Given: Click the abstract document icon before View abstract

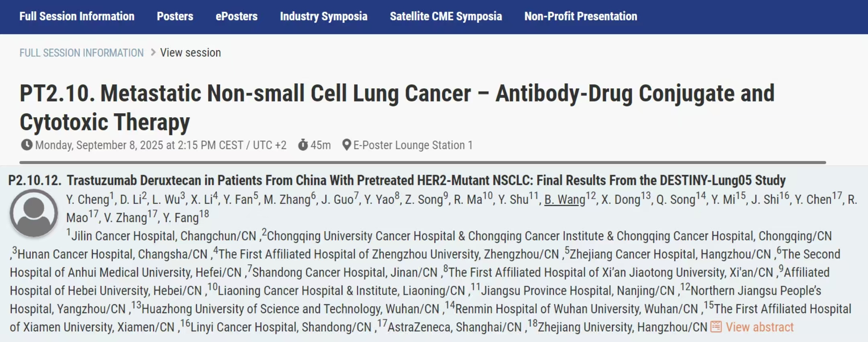Looking at the screenshot, I should pos(716,327).
